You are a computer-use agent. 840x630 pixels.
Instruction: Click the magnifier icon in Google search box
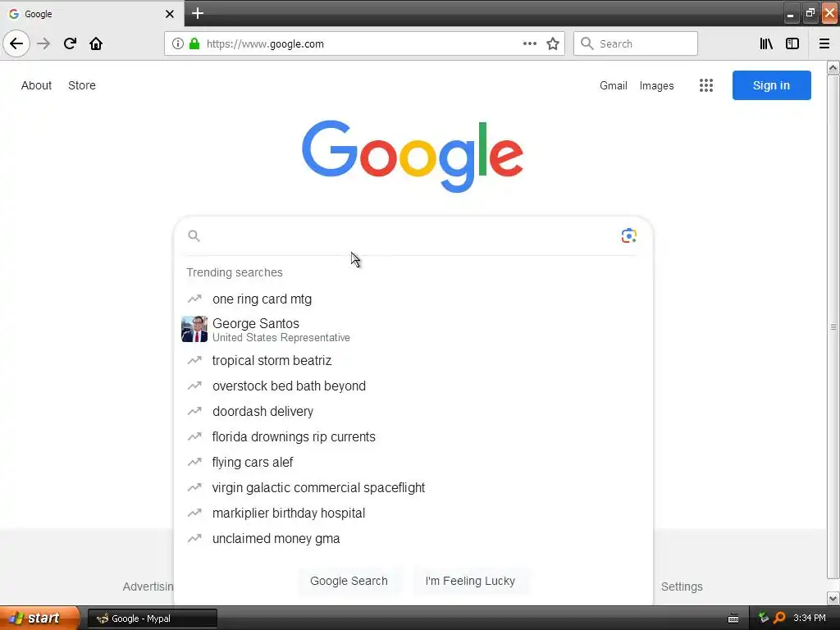(194, 235)
